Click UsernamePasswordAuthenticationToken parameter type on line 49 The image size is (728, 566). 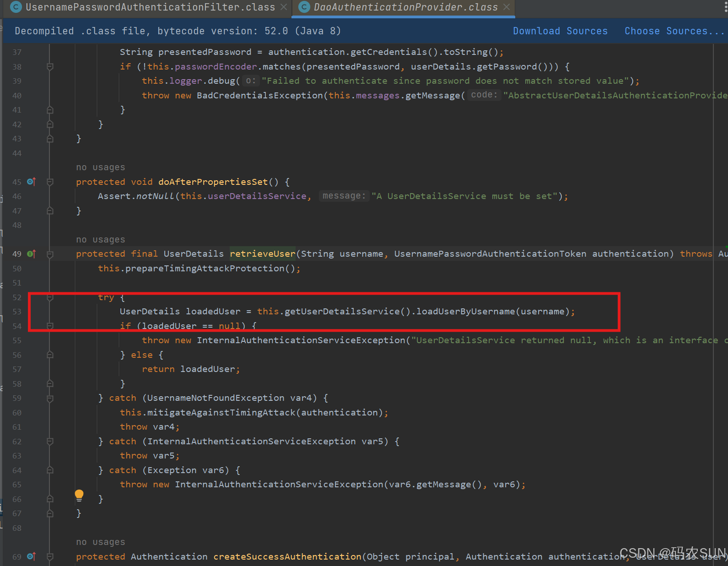pyautogui.click(x=490, y=254)
